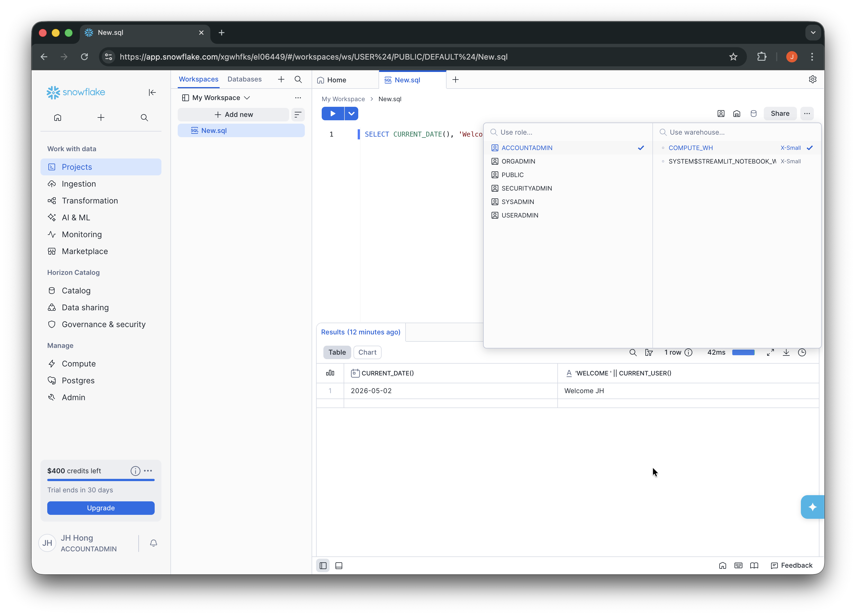
Task: Open the warehouse selector icon
Action: pos(737,114)
